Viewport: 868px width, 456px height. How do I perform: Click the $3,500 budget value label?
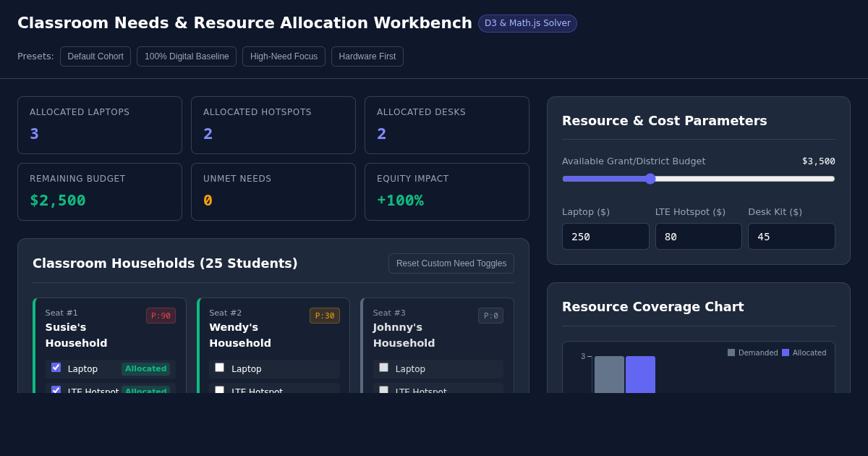(819, 161)
